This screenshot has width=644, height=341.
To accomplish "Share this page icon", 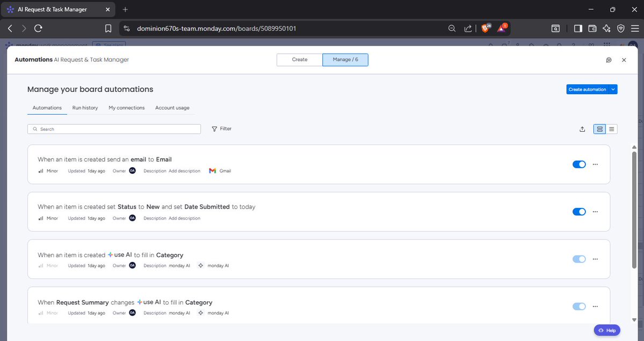I will pos(467,29).
